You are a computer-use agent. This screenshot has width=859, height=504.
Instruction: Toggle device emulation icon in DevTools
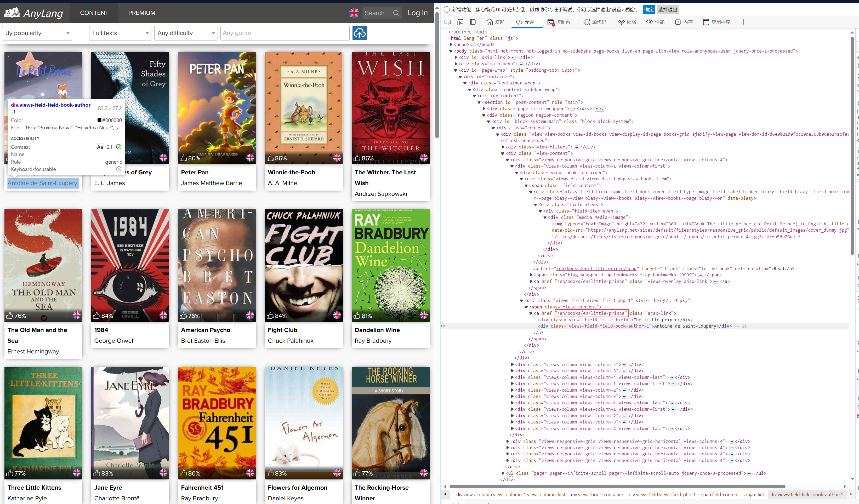(x=460, y=22)
